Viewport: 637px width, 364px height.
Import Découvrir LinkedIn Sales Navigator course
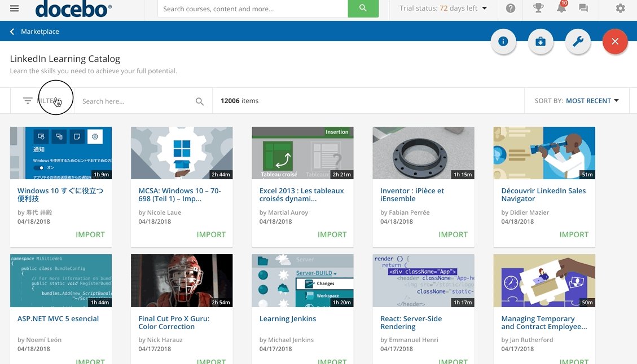[x=574, y=234]
